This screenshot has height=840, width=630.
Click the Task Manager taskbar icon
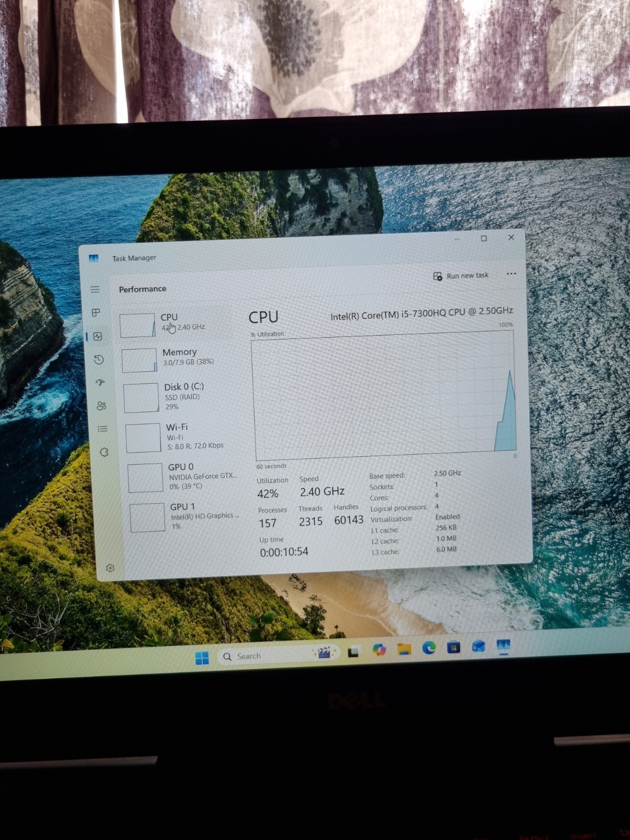tap(503, 645)
